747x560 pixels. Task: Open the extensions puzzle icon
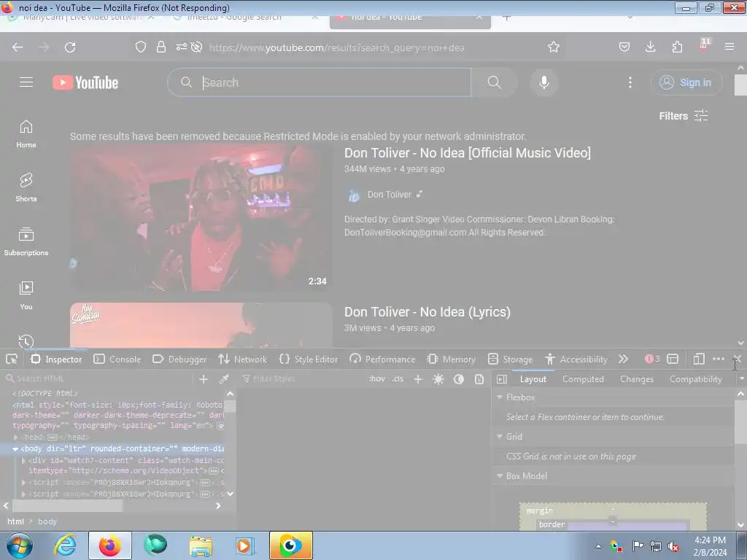677,47
